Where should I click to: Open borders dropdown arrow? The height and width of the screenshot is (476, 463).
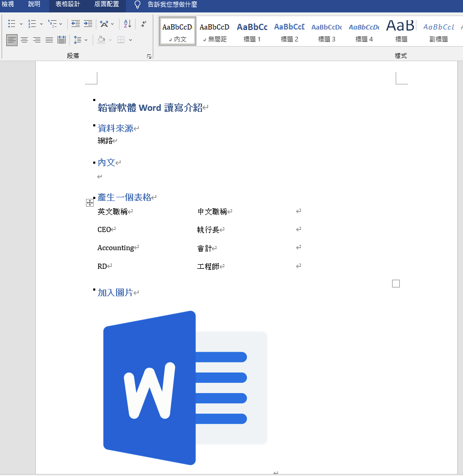pyautogui.click(x=131, y=40)
